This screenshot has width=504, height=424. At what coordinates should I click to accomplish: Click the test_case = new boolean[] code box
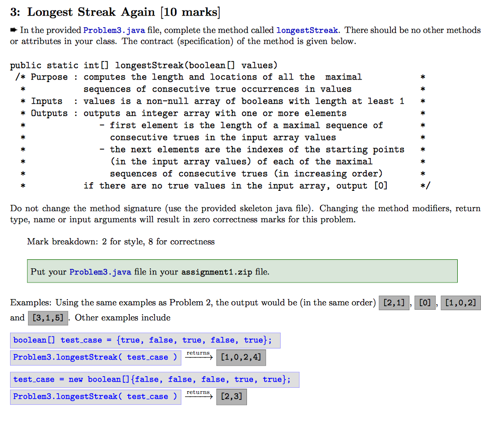[154, 380]
